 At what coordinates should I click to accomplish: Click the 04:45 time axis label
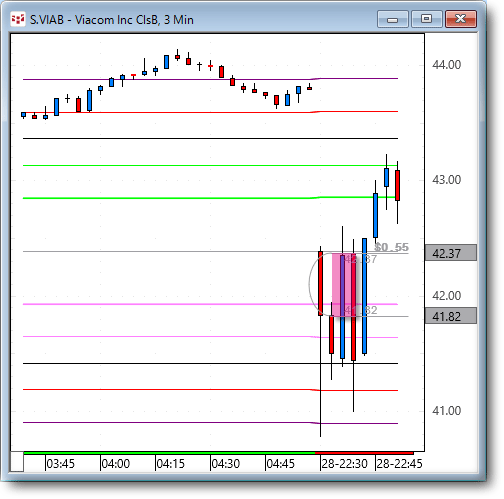pos(280,464)
